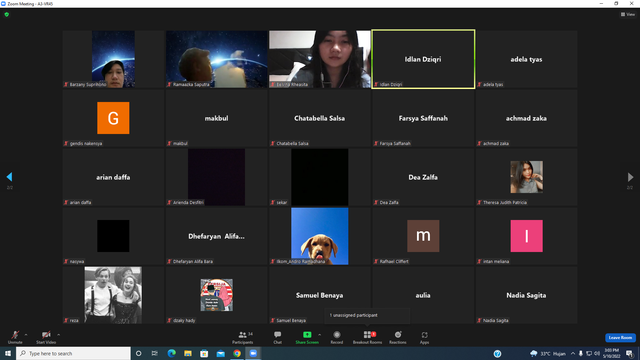Open Task View on taskbar
The width and height of the screenshot is (640, 360).
point(155,353)
